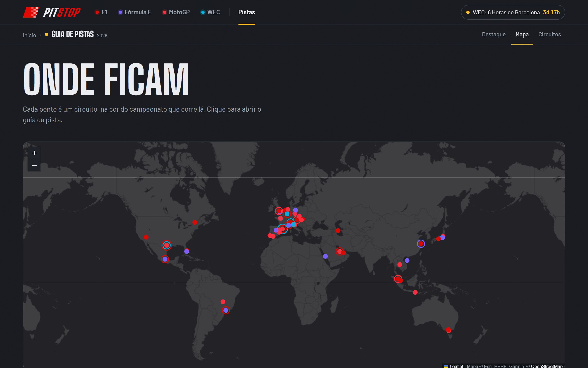This screenshot has height=368, width=588.
Task: Click the PitStop logo
Action: click(51, 12)
